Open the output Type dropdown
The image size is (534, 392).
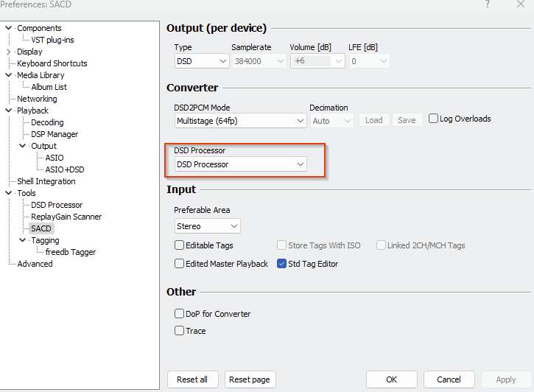pyautogui.click(x=201, y=61)
